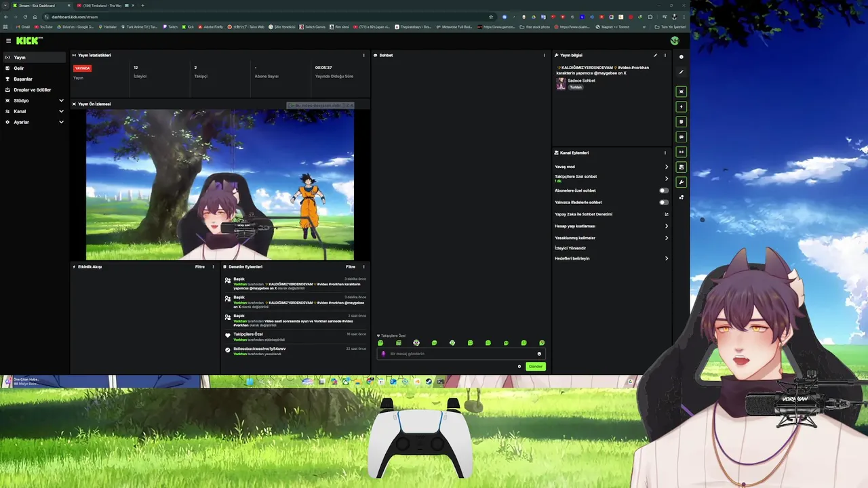
Task: Open Takipçilere özel sohbet settings chevron
Action: tap(667, 179)
